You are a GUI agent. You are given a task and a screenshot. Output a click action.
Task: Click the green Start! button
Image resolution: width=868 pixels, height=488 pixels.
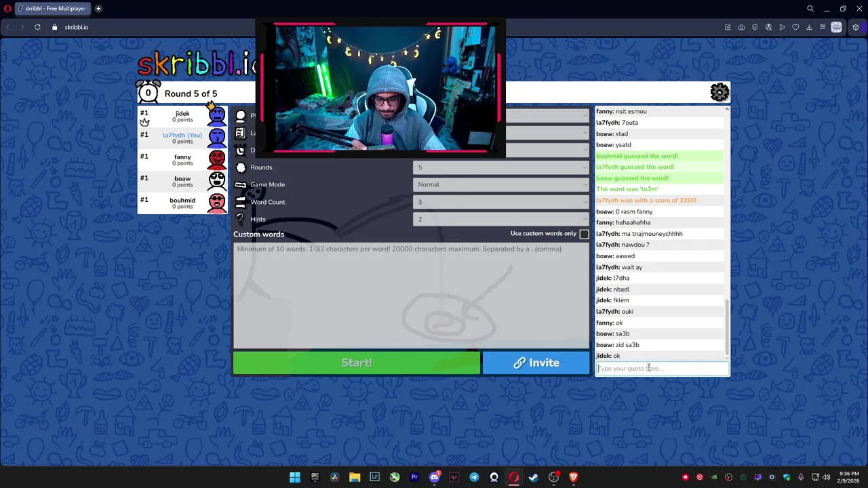tap(357, 363)
